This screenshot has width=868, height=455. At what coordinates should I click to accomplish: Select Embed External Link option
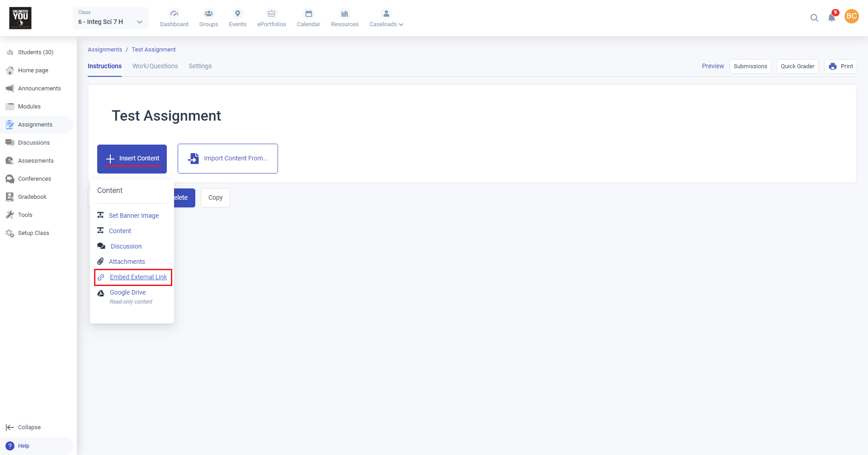coord(138,277)
